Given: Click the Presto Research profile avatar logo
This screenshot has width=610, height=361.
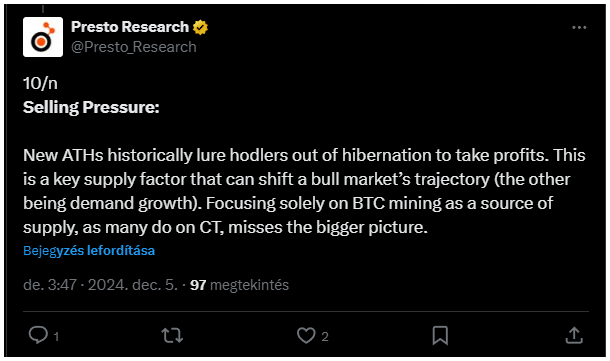Looking at the screenshot, I should click(x=43, y=37).
